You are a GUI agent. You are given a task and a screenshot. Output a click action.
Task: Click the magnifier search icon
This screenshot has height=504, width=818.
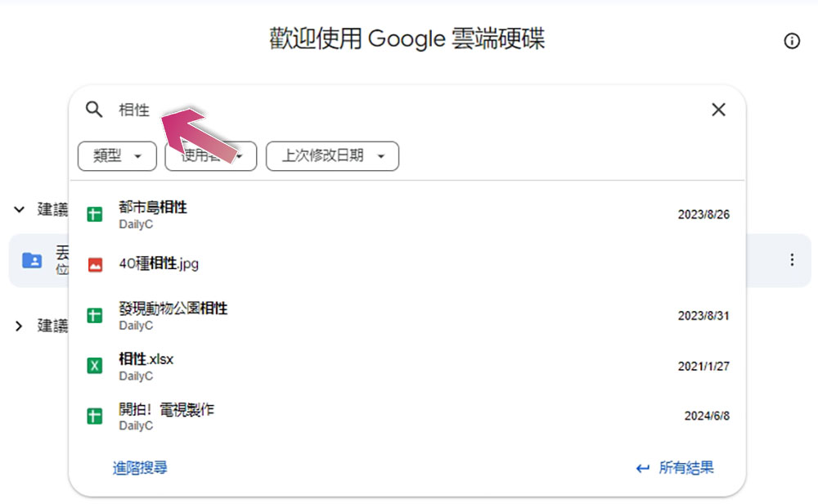tap(94, 110)
